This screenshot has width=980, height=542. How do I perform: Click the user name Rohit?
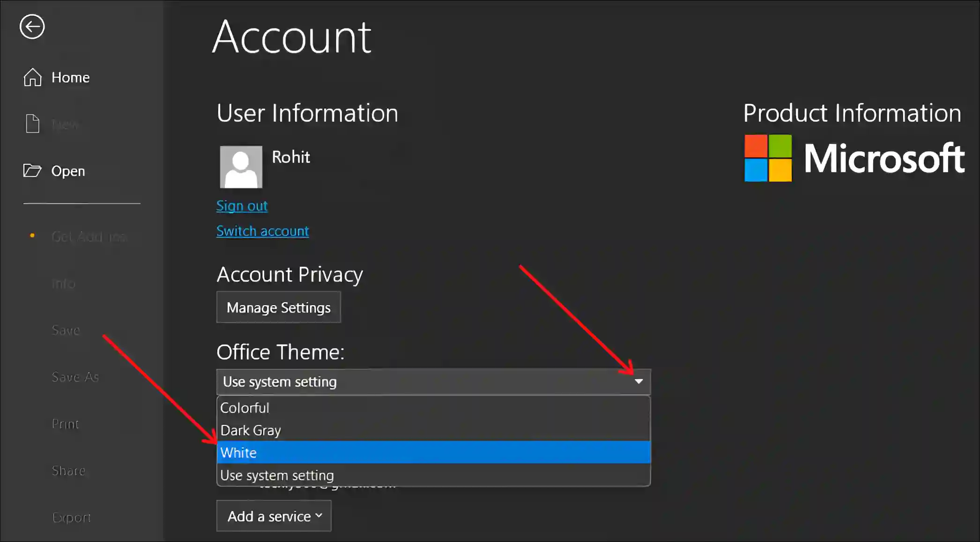coord(291,157)
